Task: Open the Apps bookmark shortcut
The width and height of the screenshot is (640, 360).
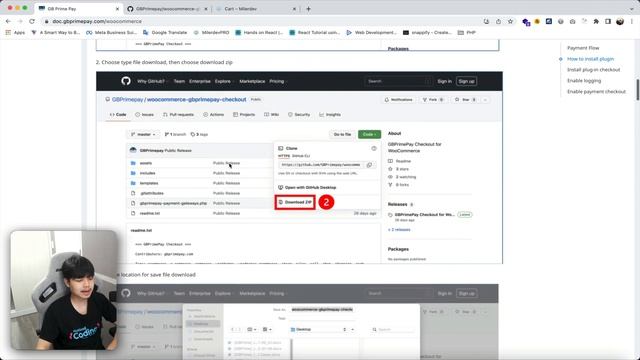Action: click(x=15, y=32)
